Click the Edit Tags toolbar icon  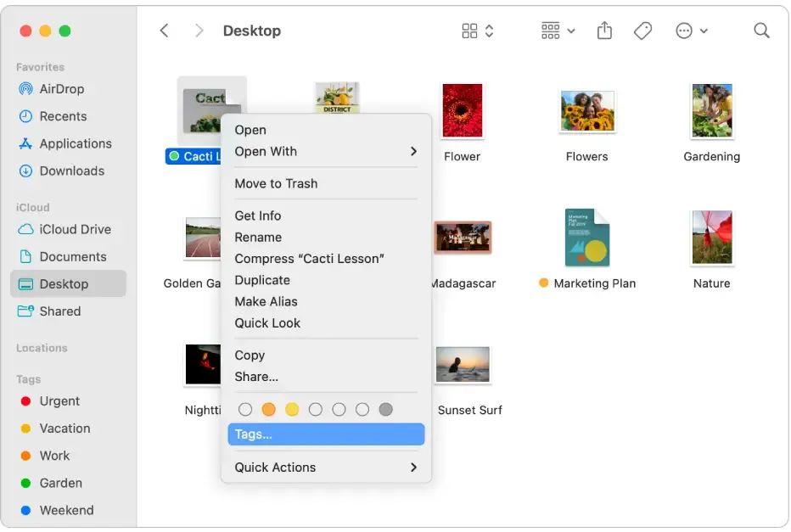coord(642,31)
